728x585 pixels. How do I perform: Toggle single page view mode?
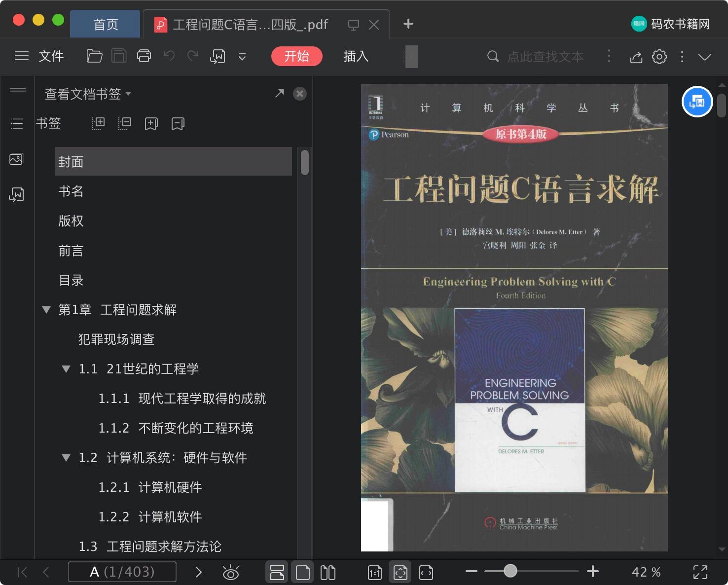303,572
